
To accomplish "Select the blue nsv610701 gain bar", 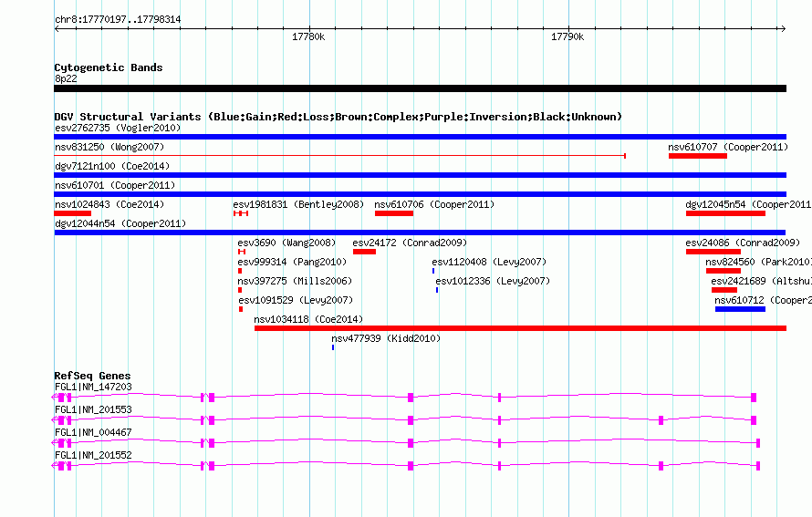I will (x=420, y=194).
